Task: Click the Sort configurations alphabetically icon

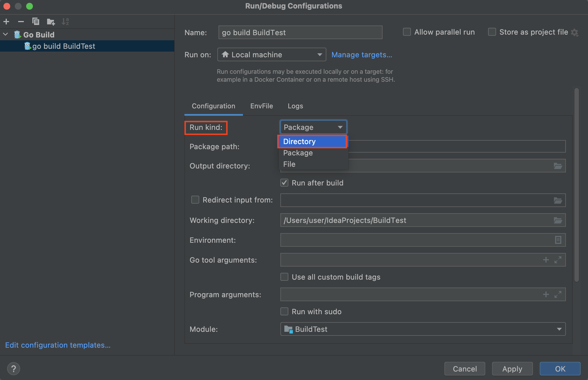Action: (66, 22)
